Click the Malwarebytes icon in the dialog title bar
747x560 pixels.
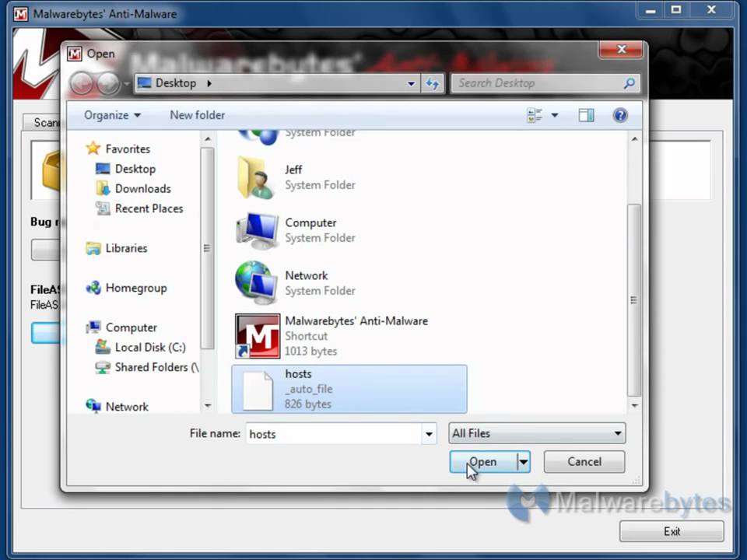[74, 53]
